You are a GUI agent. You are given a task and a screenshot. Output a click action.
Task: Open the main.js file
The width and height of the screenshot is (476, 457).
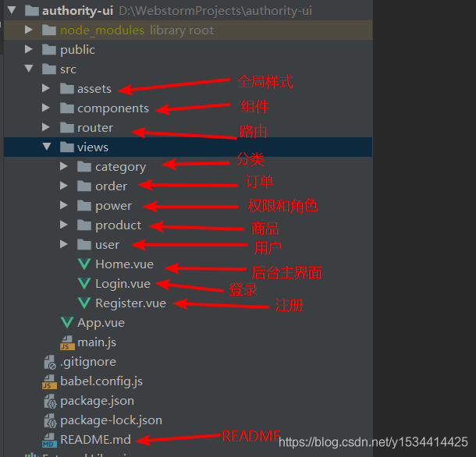(x=97, y=342)
